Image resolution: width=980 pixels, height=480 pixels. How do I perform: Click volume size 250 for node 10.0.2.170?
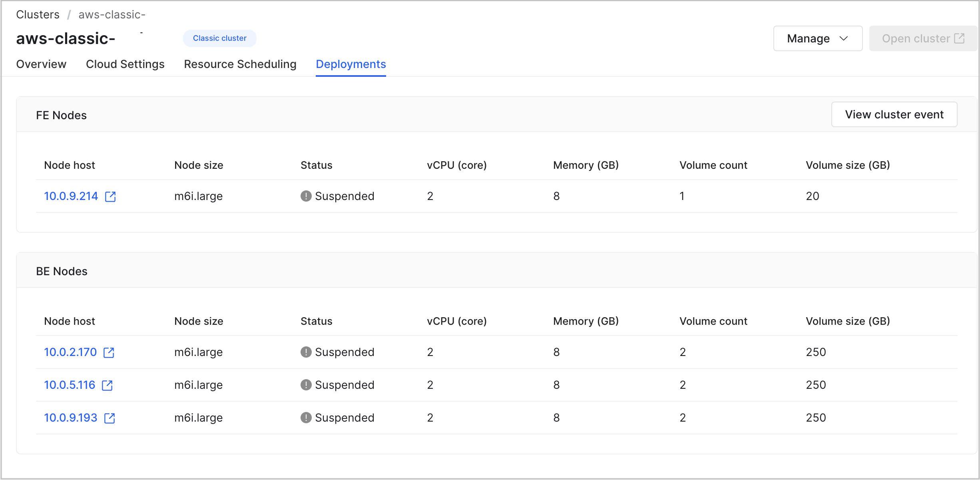[x=816, y=352]
